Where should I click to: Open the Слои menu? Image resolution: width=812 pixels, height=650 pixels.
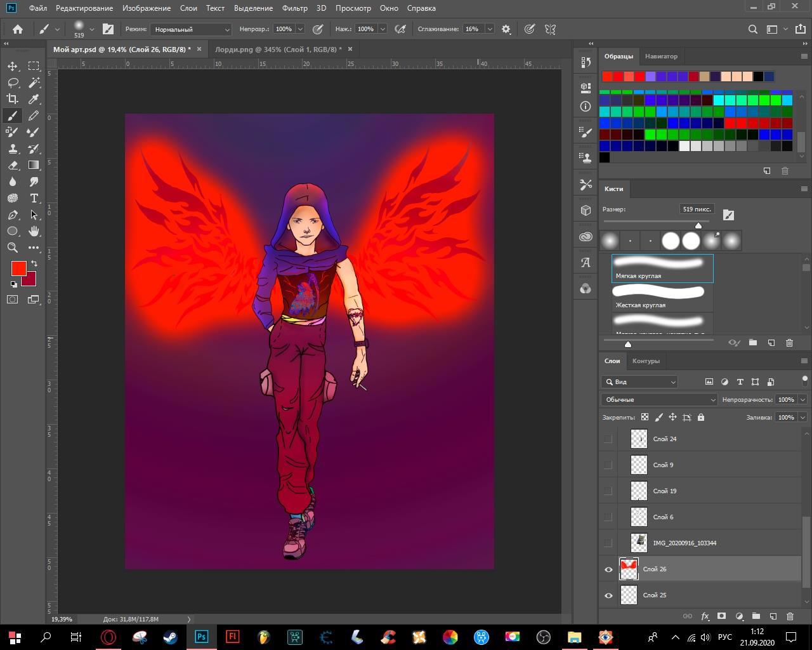click(188, 8)
